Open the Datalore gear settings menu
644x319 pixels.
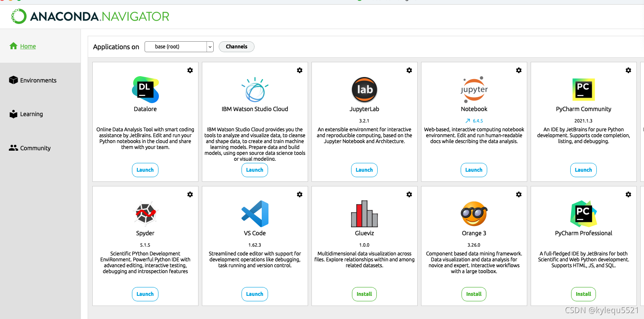pos(190,70)
